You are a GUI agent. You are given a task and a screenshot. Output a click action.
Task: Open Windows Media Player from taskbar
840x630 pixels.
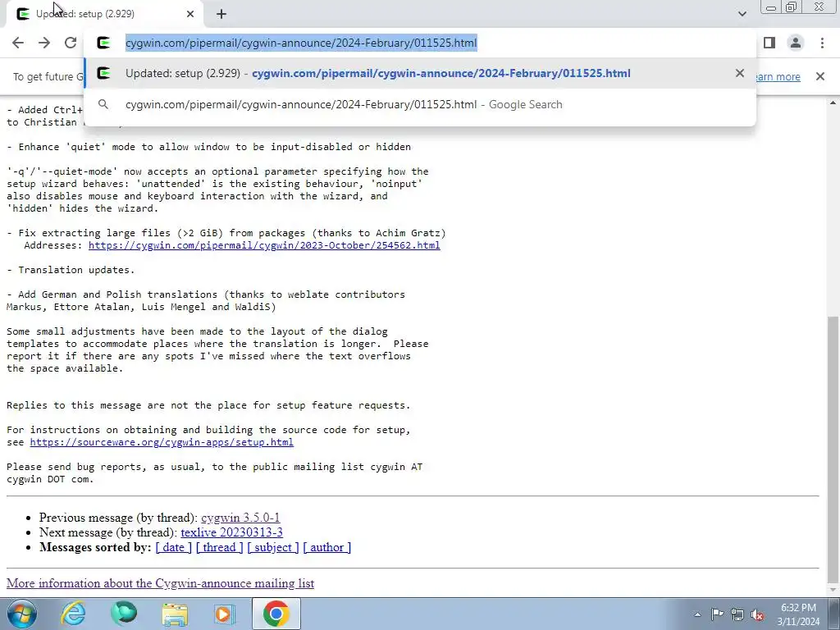coord(225,614)
